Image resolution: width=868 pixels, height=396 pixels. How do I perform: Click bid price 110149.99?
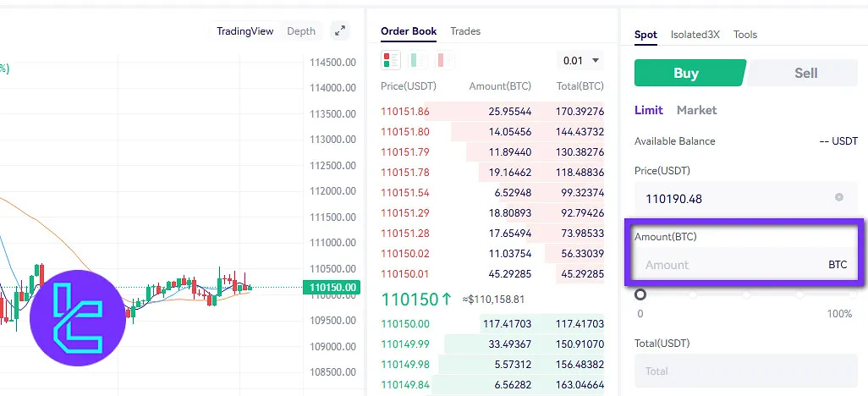coord(405,344)
